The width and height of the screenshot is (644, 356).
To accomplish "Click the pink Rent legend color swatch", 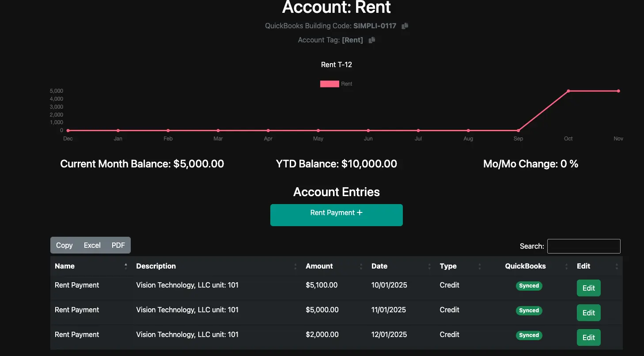I will (329, 83).
